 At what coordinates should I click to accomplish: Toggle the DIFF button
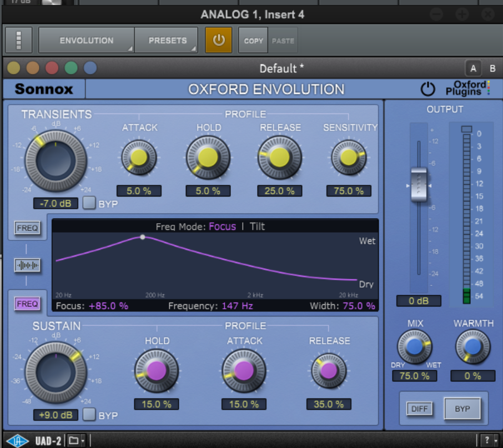click(419, 409)
